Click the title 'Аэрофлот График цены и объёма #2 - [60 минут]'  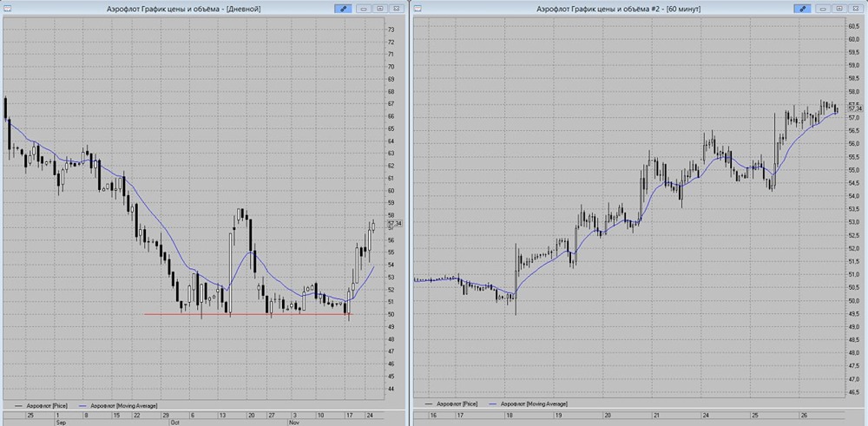click(618, 9)
